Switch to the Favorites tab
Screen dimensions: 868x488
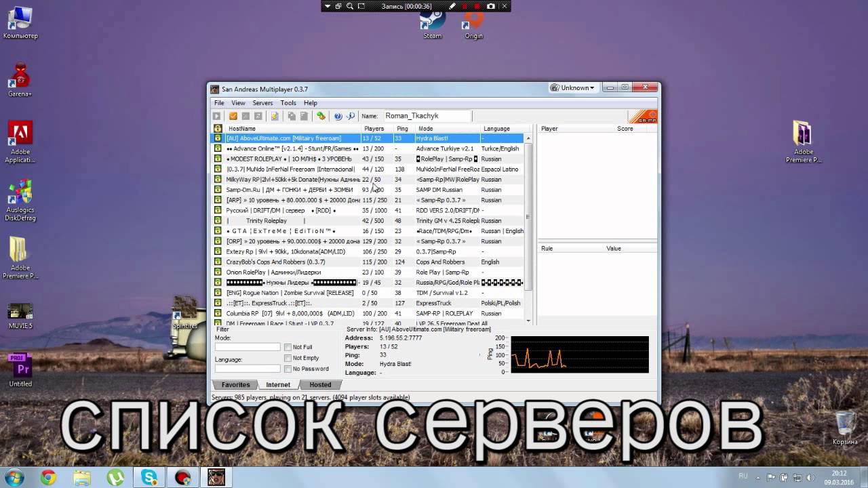(236, 385)
